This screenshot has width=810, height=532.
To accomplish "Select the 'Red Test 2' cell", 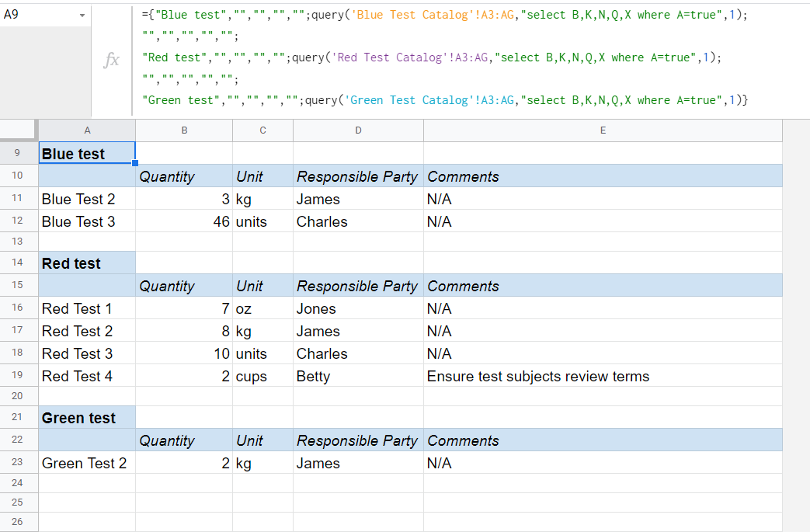I will pyautogui.click(x=87, y=331).
